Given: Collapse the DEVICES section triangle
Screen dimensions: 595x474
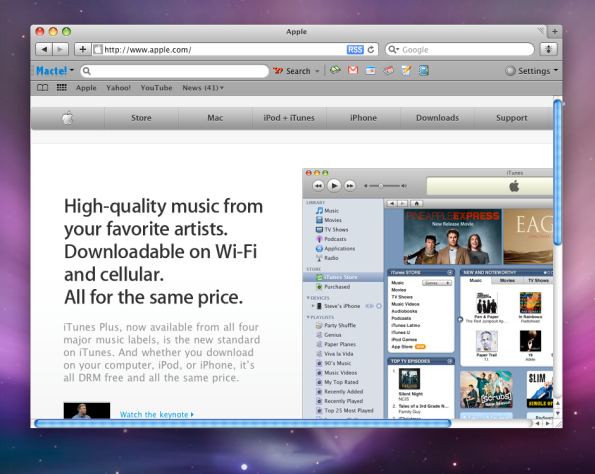Looking at the screenshot, I should (308, 298).
